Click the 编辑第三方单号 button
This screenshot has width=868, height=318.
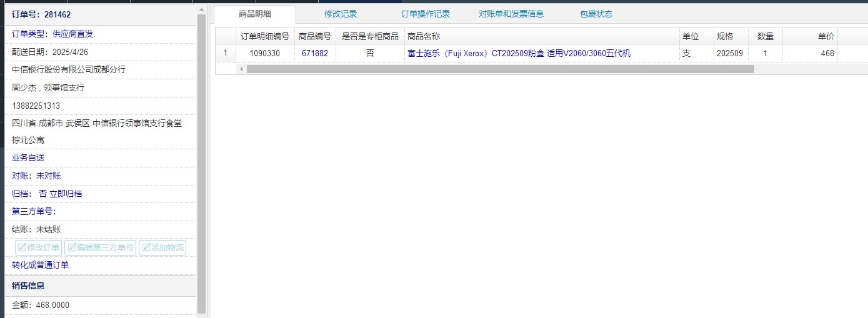[100, 247]
